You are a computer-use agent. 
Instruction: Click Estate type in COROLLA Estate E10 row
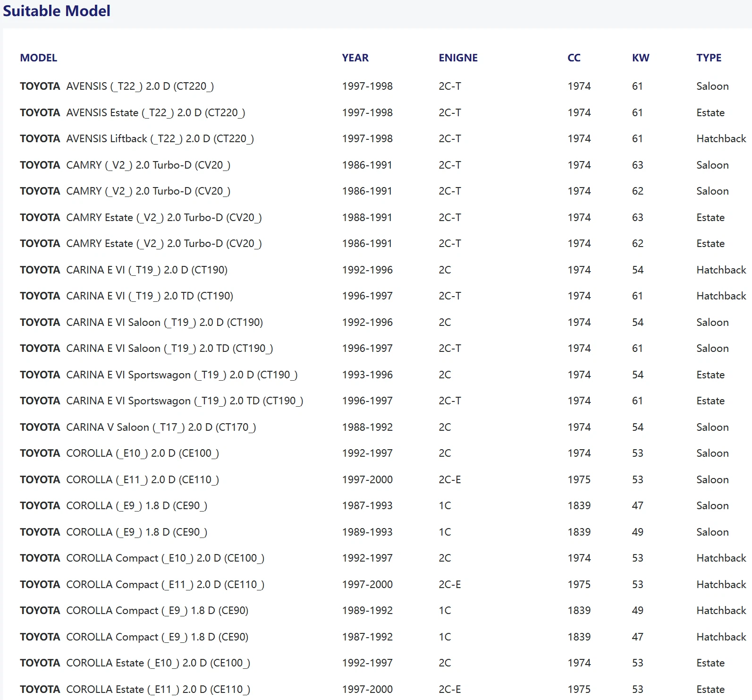click(x=710, y=663)
